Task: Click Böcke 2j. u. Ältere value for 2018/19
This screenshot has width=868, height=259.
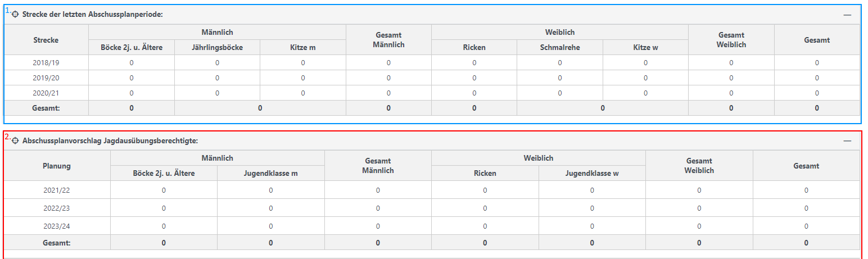Action: pyautogui.click(x=132, y=63)
